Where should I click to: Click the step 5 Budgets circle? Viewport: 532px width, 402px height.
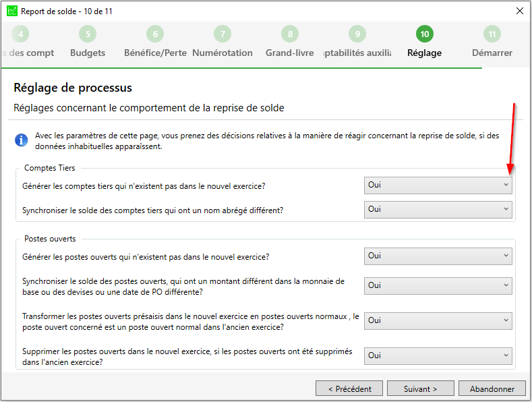point(88,34)
